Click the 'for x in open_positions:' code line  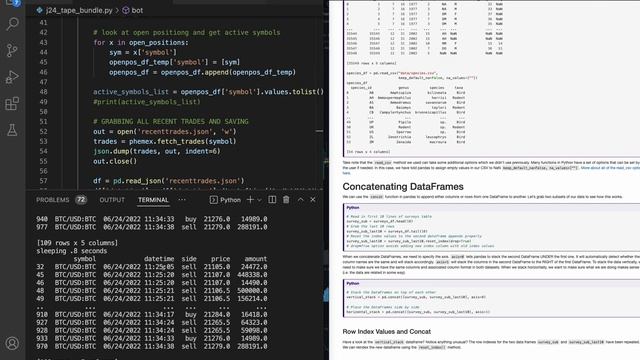[x=141, y=42]
